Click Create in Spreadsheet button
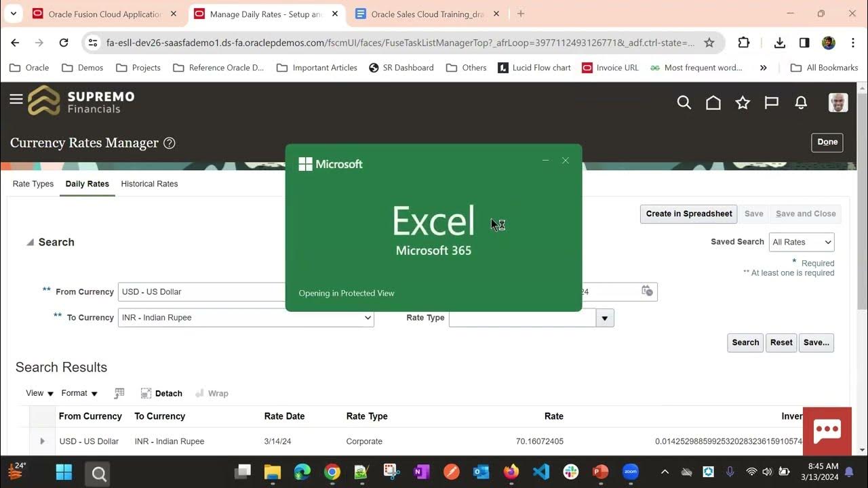868x488 pixels. pos(689,213)
